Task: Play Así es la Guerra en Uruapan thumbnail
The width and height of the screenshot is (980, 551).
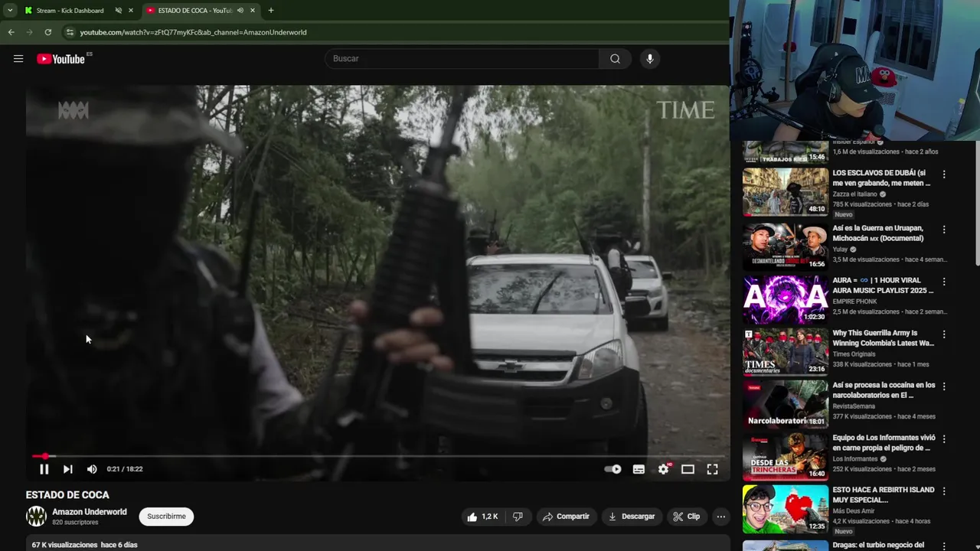Action: coord(786,246)
